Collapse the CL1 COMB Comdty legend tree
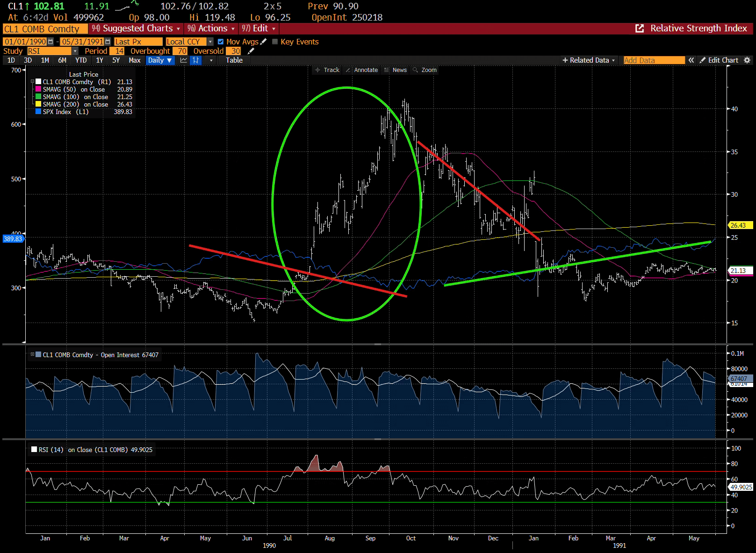Screen dimensions: 756x553 coord(33,82)
